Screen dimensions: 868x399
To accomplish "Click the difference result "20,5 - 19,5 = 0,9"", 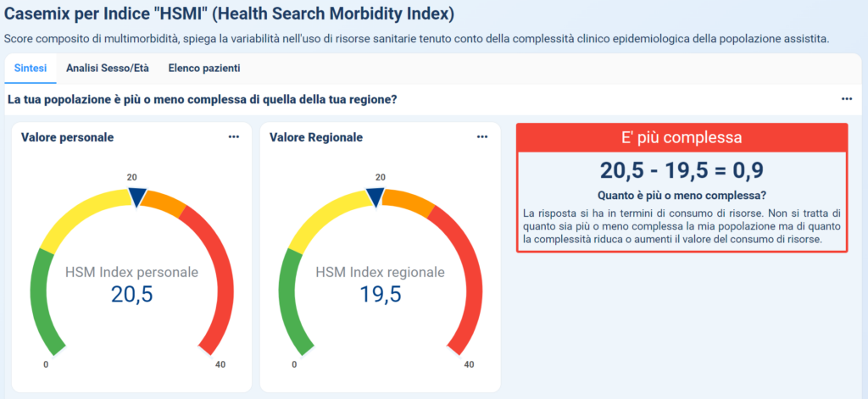I will [682, 169].
